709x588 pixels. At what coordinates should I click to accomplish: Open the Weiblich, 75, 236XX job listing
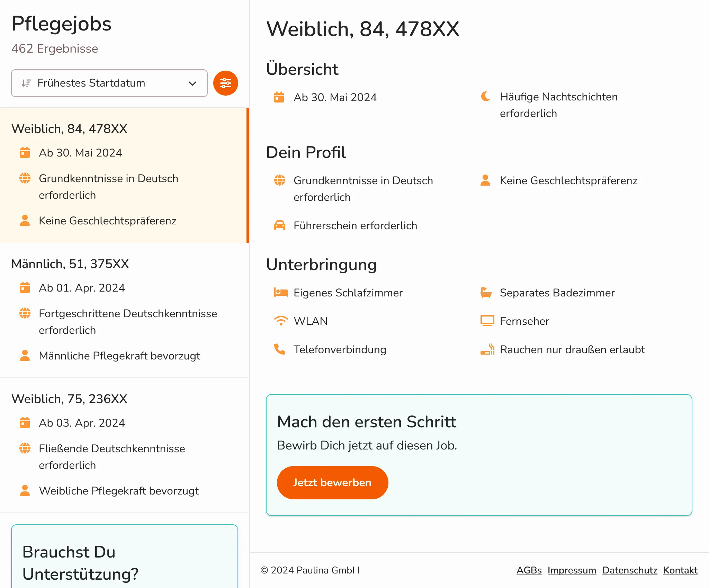[x=124, y=445]
